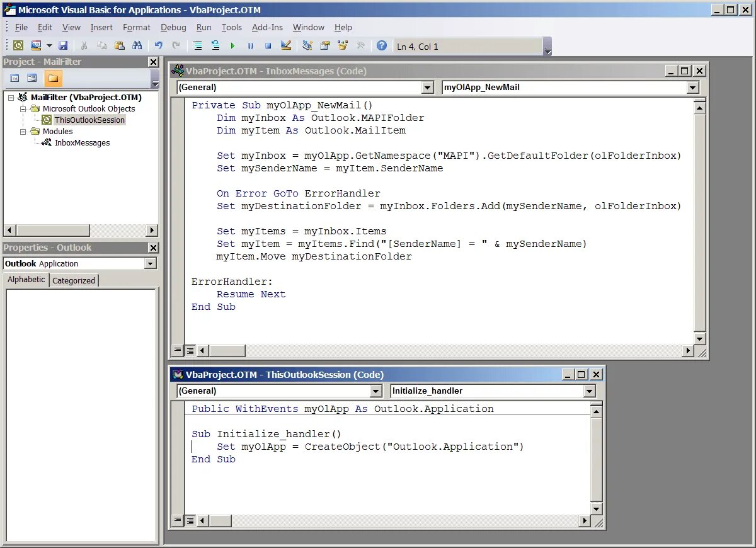Collapse the MailFilter project tree node

pos(11,97)
